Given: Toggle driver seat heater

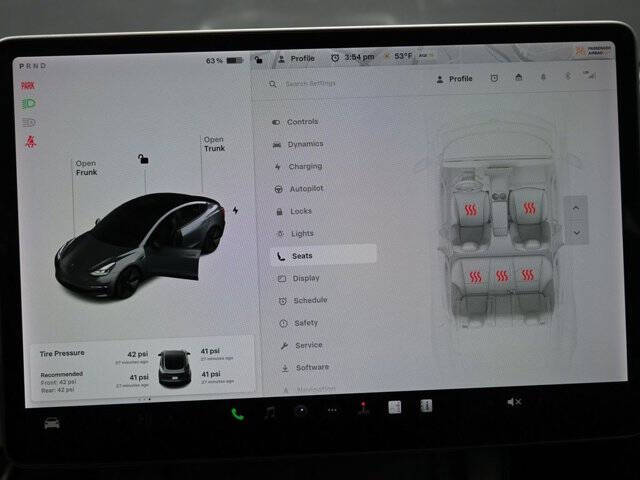Looking at the screenshot, I should tap(471, 210).
